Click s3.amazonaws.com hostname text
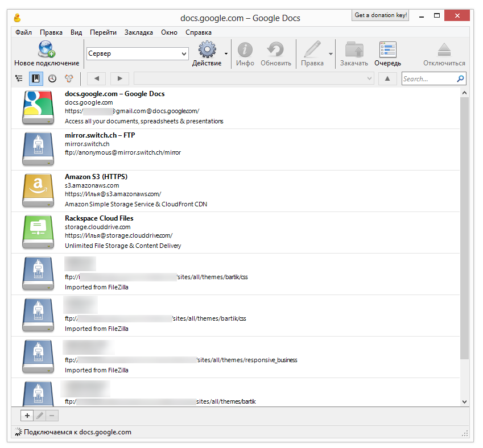483x448 pixels. [x=92, y=185]
